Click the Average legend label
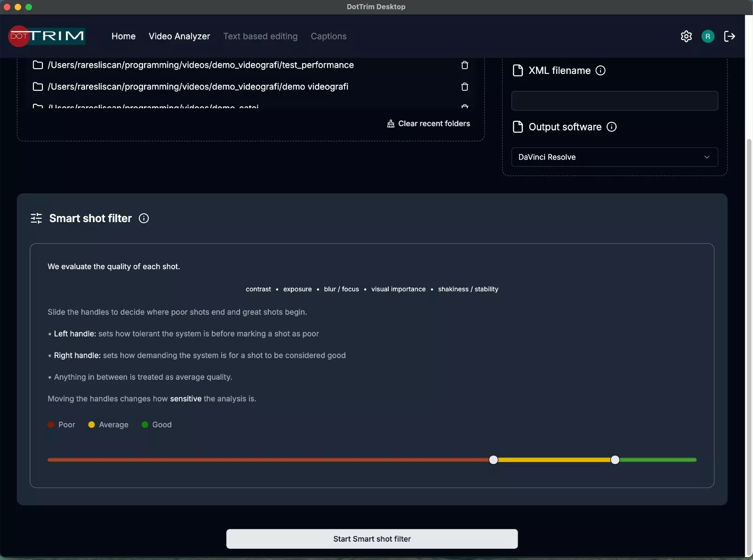 pos(113,424)
